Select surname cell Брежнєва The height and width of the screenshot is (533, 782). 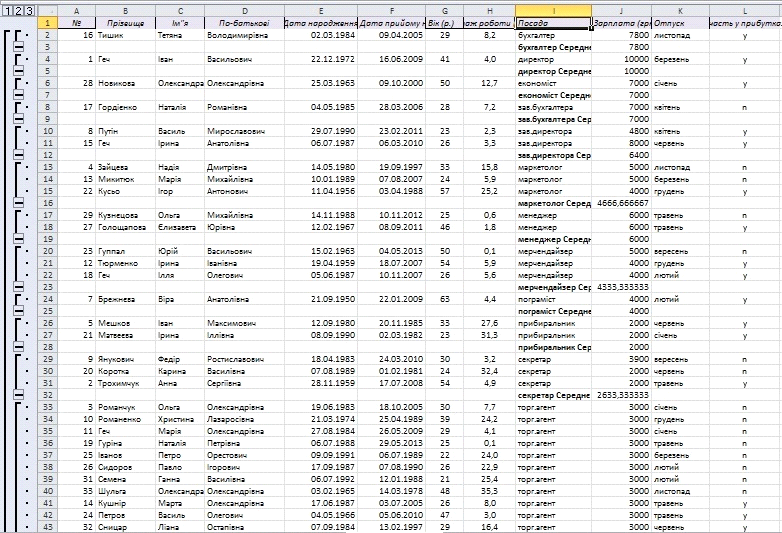[125, 299]
